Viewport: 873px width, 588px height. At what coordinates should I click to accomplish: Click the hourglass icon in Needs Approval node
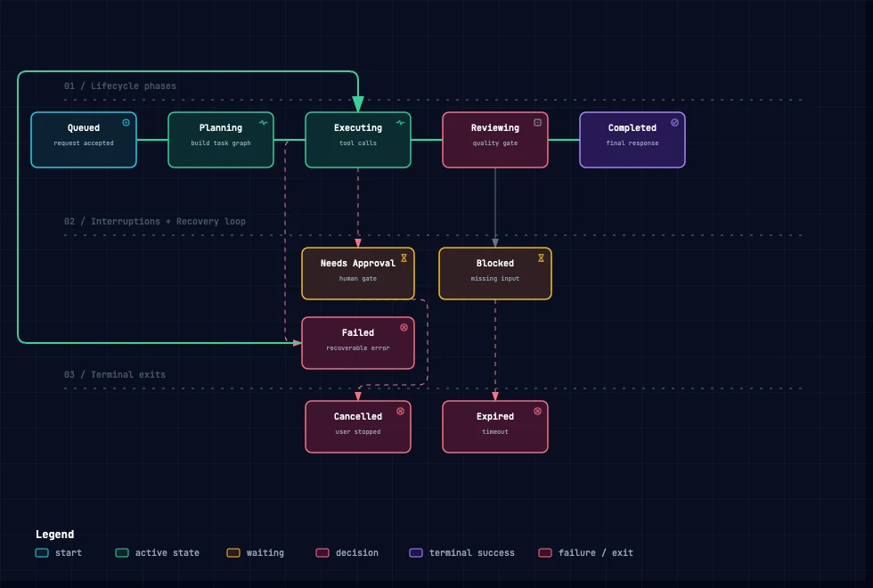tap(404, 257)
